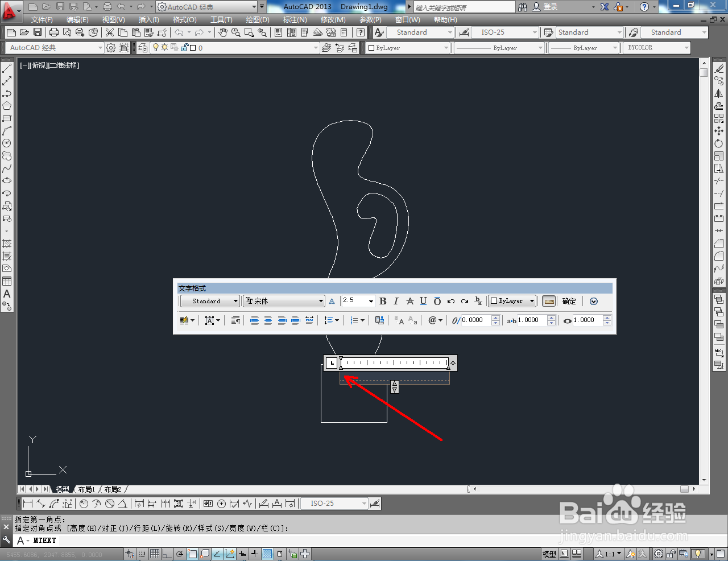Toggle Polar tracking in status bar
Screen dimensions: 728x561
180,554
